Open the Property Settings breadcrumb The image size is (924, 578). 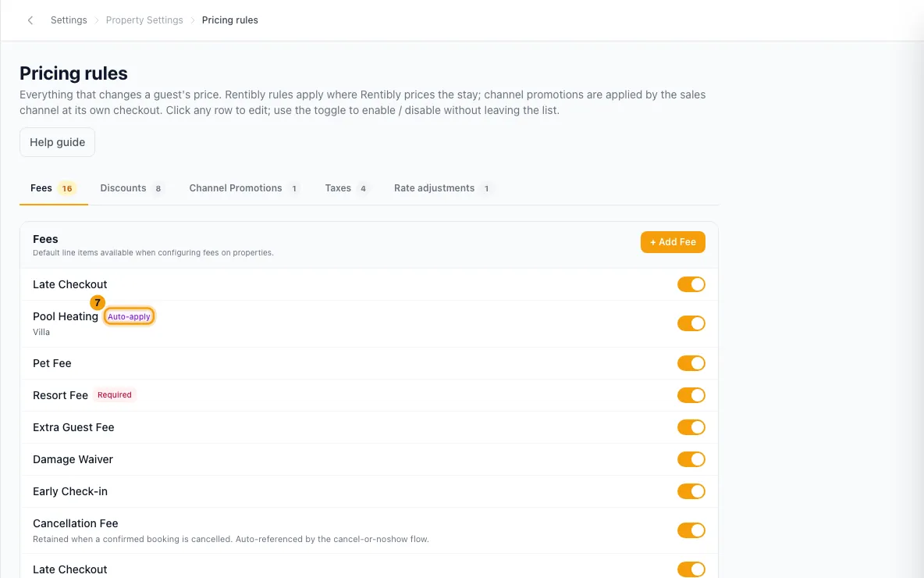(x=144, y=20)
